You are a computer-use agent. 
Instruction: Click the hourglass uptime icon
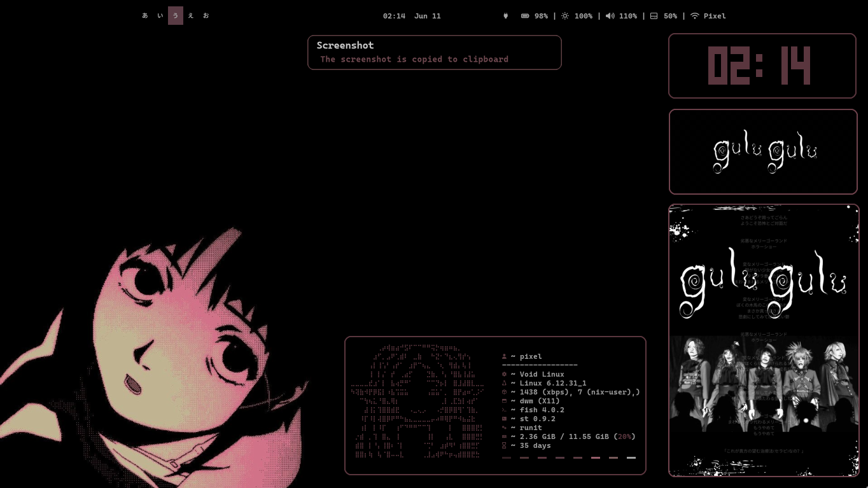504,446
